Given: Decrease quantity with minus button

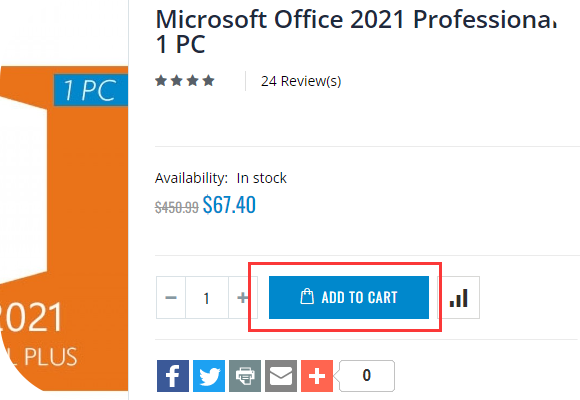Looking at the screenshot, I should click(x=171, y=298).
